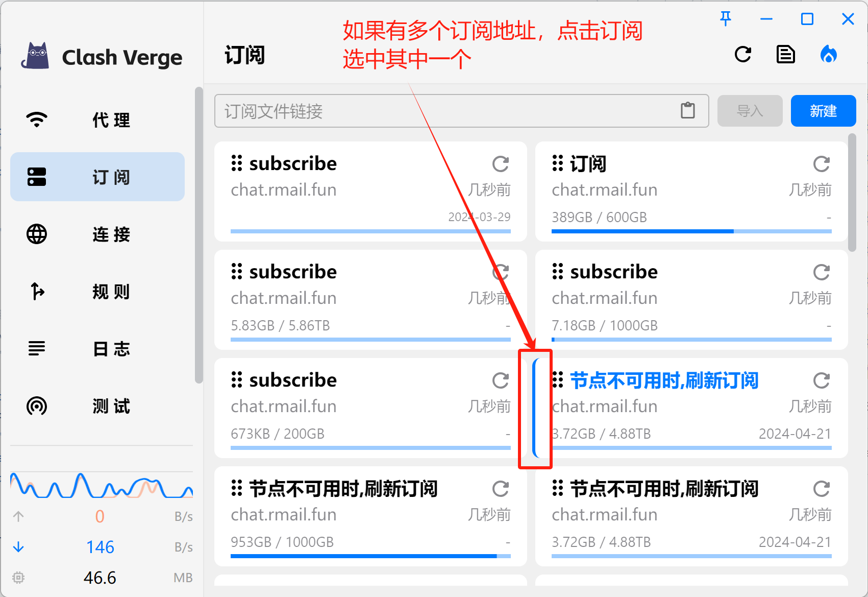Click the blue 新建 button

coord(823,111)
